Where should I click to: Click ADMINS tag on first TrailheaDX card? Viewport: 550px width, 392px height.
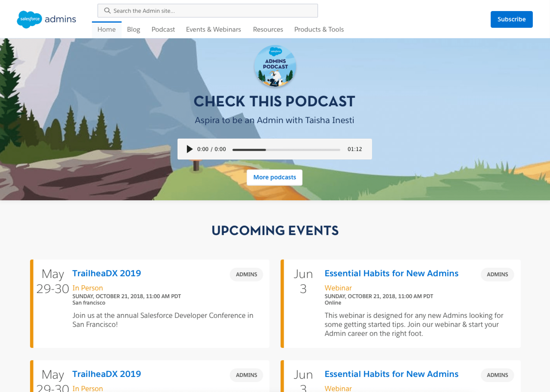click(246, 274)
